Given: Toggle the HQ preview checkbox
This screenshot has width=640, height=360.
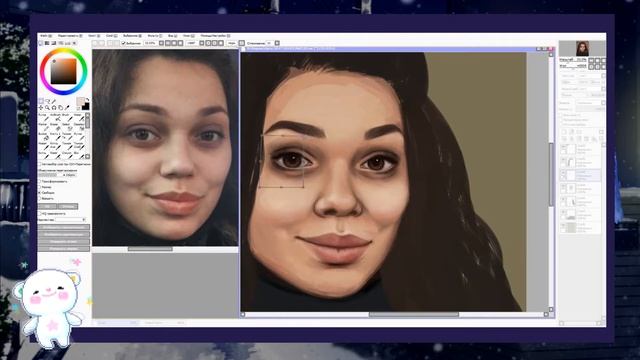Looking at the screenshot, I should pos(40,213).
